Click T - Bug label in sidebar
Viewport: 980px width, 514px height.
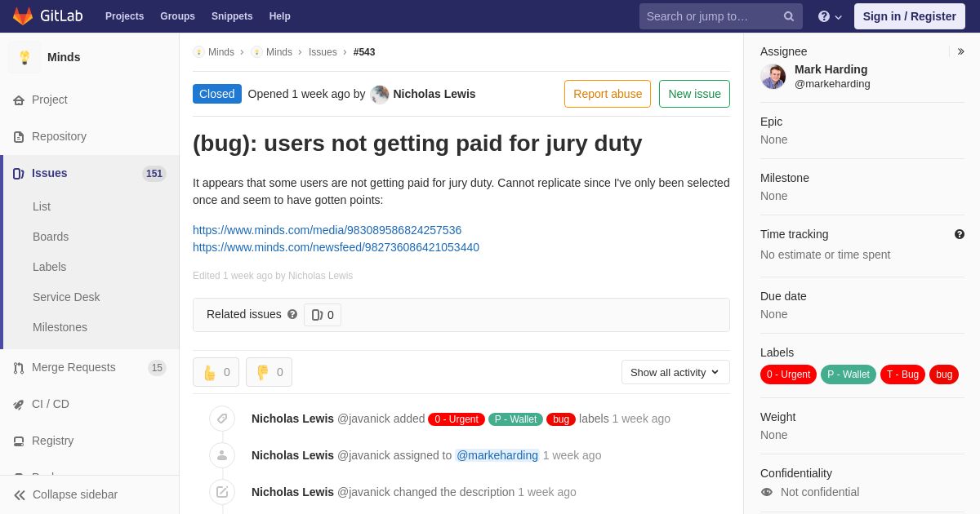pyautogui.click(x=903, y=374)
